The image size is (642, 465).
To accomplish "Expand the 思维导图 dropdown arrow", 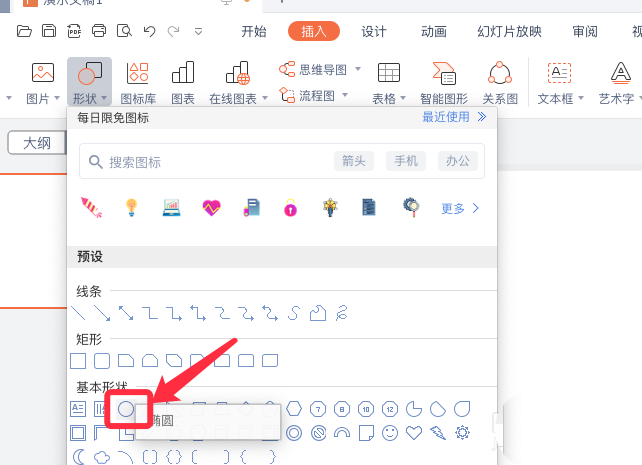I will [357, 69].
